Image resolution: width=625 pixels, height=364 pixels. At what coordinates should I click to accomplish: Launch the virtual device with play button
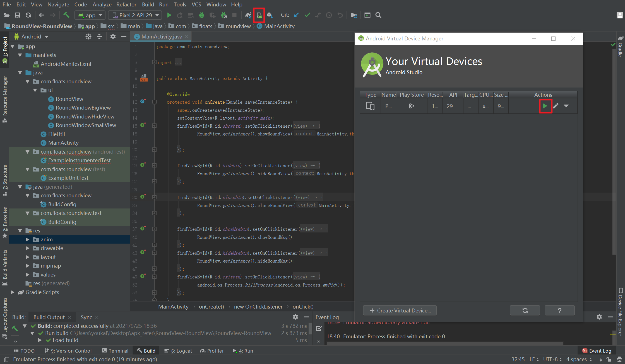tap(545, 106)
